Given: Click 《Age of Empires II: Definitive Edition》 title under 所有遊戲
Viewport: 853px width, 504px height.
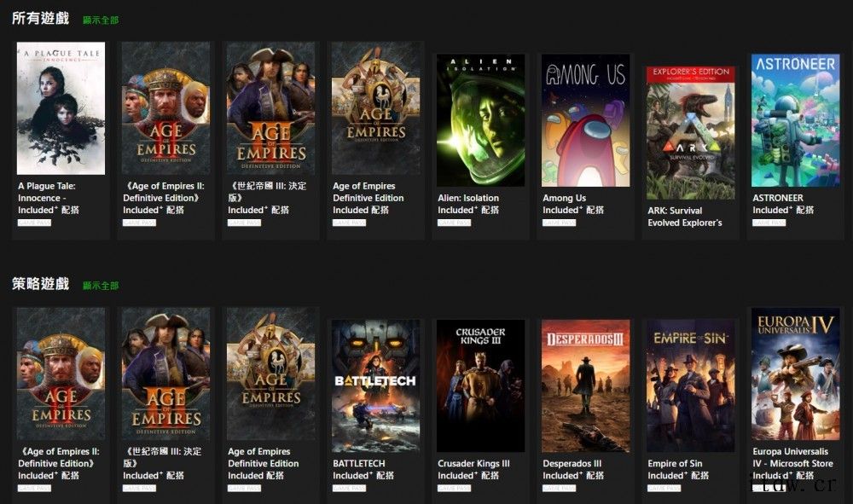Looking at the screenshot, I should point(164,192).
